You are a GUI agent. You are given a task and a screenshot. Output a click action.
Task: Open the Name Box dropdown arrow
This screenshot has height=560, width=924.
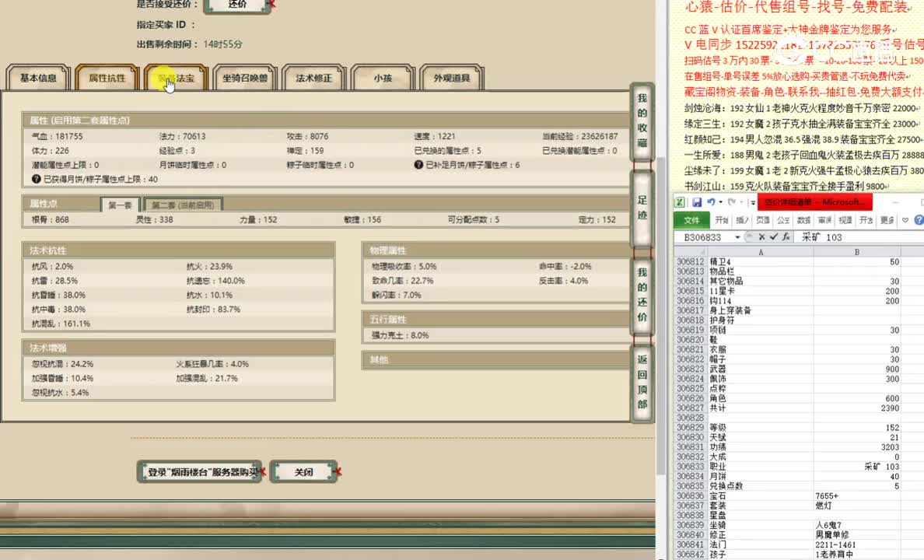tap(737, 235)
